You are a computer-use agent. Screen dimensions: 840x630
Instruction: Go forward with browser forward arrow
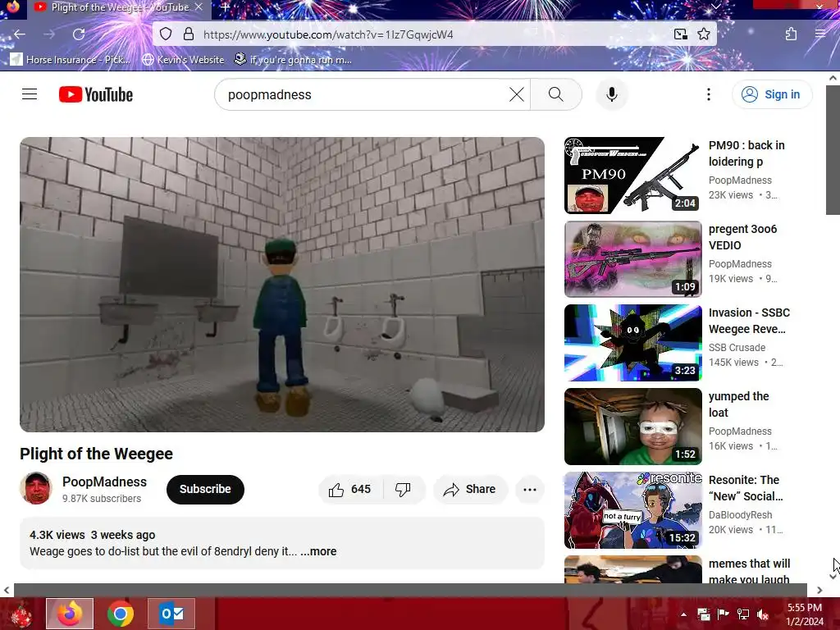49,34
